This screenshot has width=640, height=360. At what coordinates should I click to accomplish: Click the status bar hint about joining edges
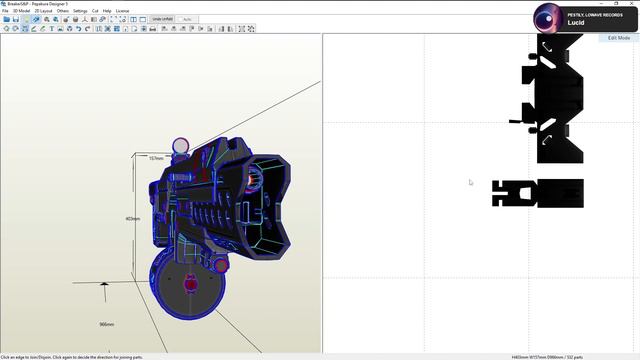click(x=72, y=357)
